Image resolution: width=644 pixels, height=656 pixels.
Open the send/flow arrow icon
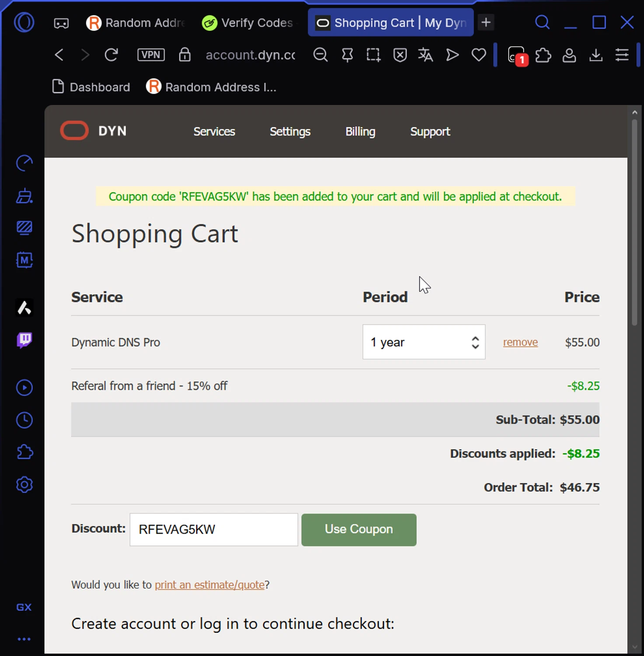click(453, 55)
